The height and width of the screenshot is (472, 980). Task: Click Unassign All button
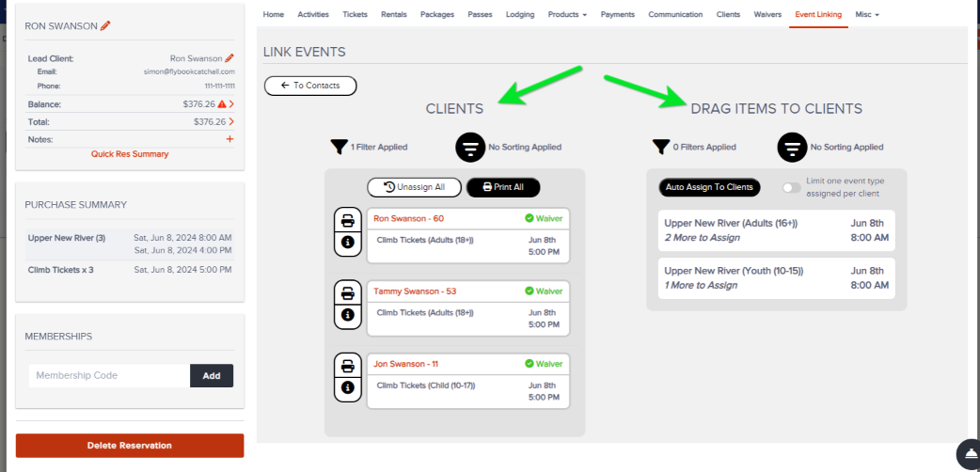(414, 187)
